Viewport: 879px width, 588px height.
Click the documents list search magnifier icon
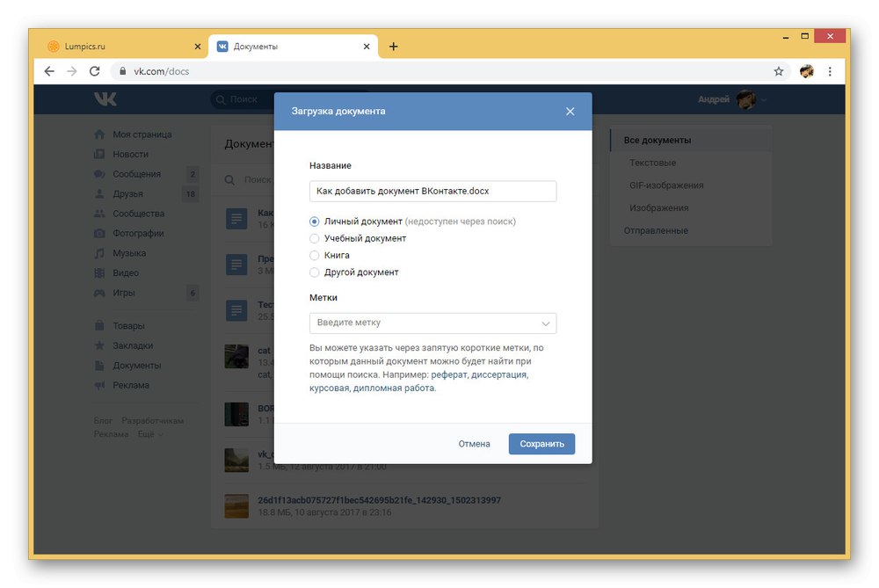point(229,180)
